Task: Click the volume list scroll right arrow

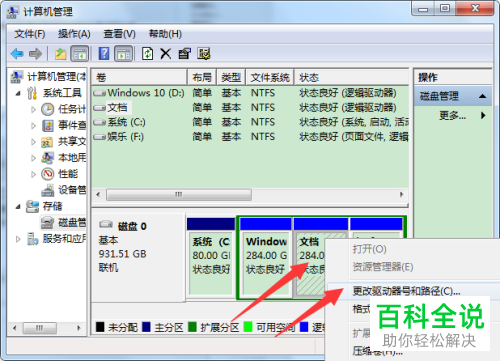Action: (x=401, y=194)
